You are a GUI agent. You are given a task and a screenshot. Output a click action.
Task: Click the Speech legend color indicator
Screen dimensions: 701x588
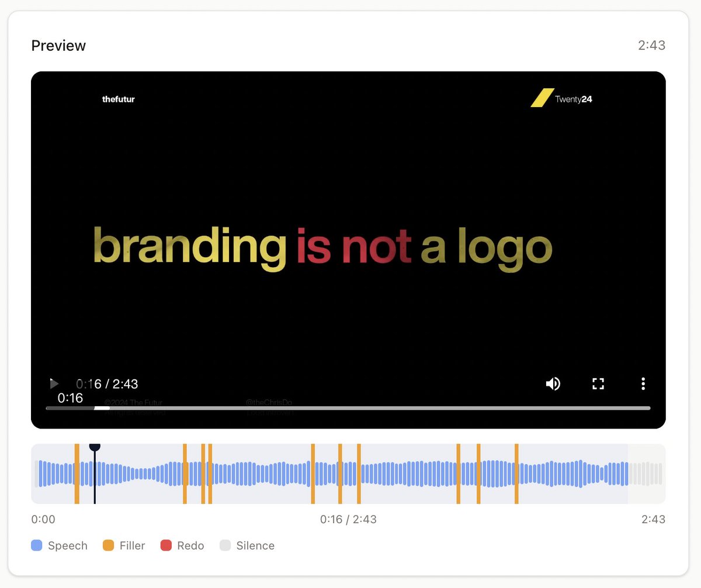pos(37,545)
